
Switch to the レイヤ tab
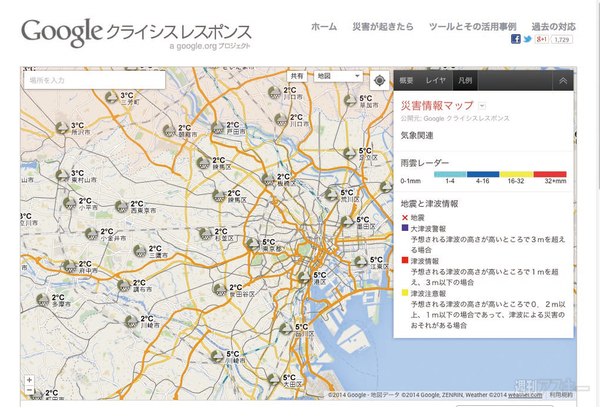coord(435,81)
